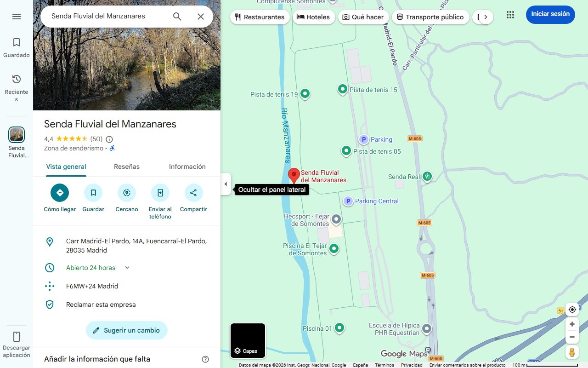The height and width of the screenshot is (368, 588).
Task: Click the Enviar al teléfono icon
Action: pyautogui.click(x=160, y=192)
